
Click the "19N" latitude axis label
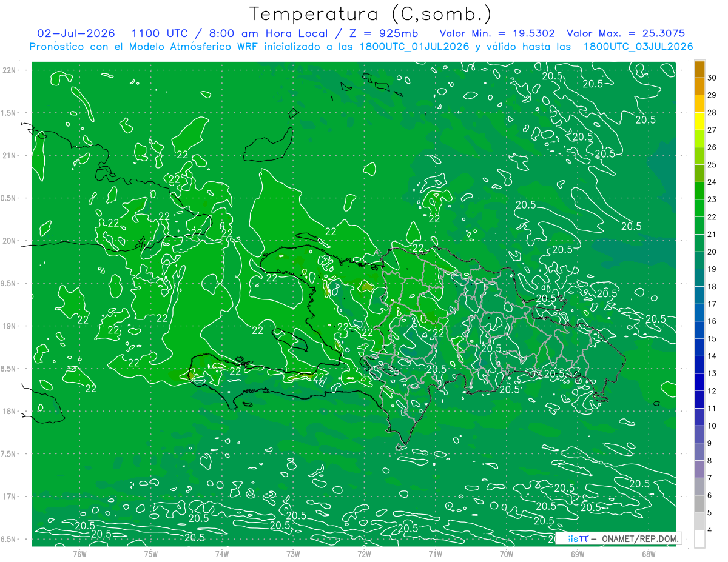coord(8,326)
